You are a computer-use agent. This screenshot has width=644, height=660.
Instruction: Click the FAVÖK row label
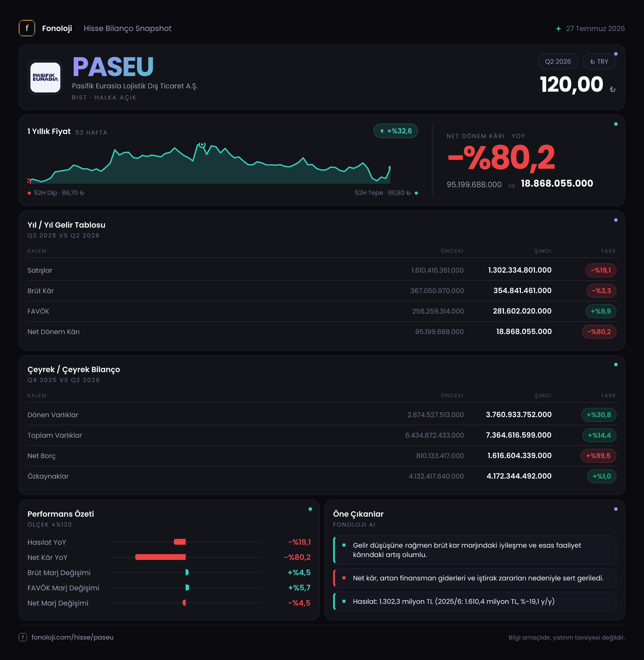pyautogui.click(x=38, y=311)
